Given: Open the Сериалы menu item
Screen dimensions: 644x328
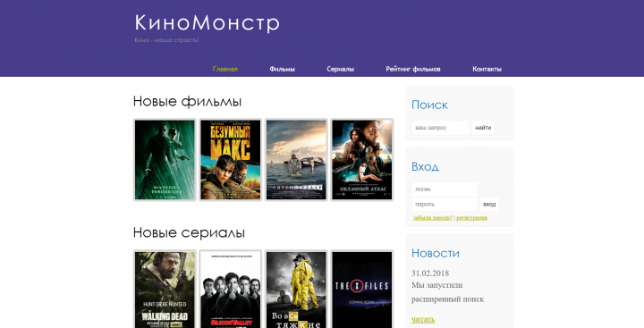Looking at the screenshot, I should pos(340,69).
